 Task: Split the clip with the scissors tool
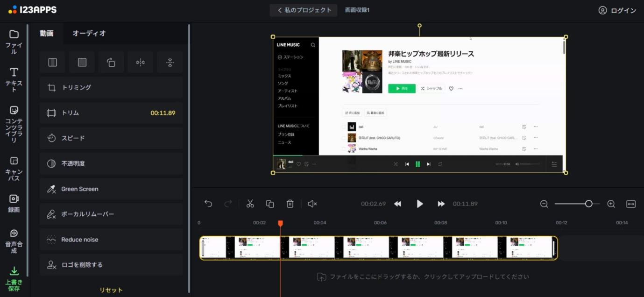click(x=250, y=204)
